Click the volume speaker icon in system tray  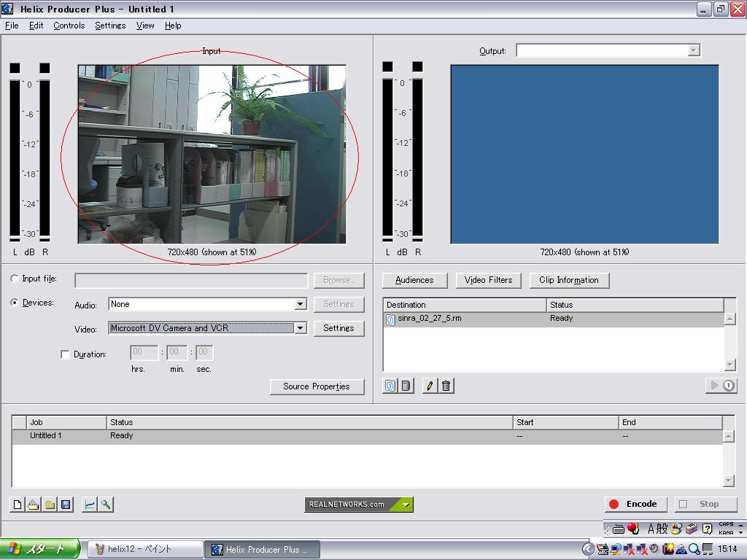[x=654, y=549]
